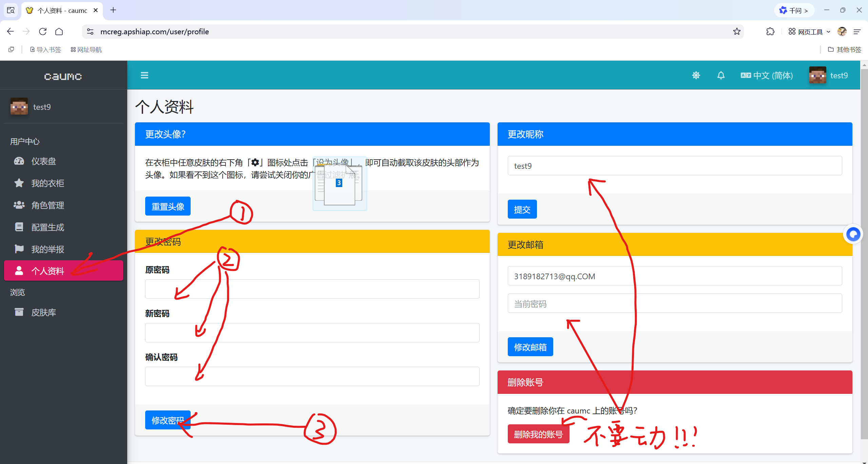Open the 中文 (简体) language dropdown
Image resolution: width=868 pixels, height=464 pixels.
click(767, 75)
